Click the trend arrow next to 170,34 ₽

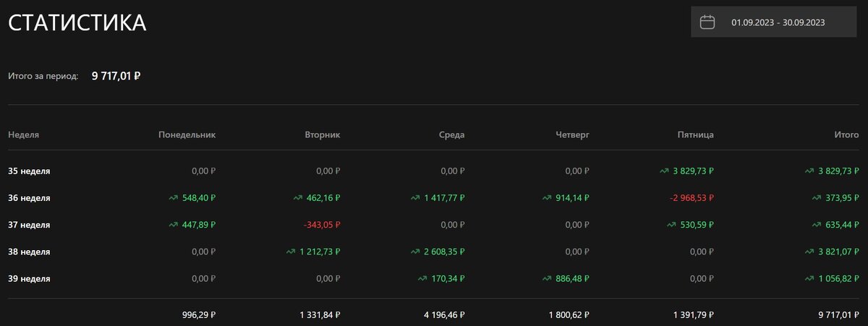[x=423, y=278]
